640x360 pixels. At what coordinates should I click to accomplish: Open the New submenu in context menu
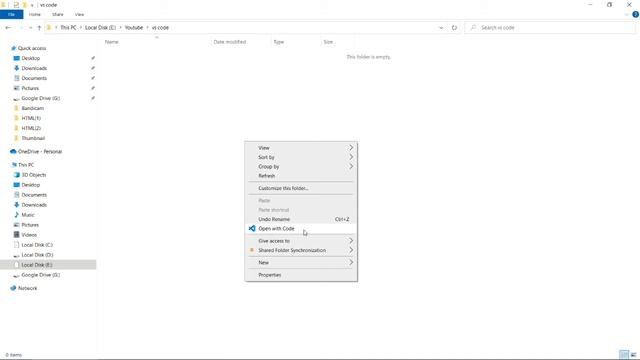pyautogui.click(x=301, y=262)
